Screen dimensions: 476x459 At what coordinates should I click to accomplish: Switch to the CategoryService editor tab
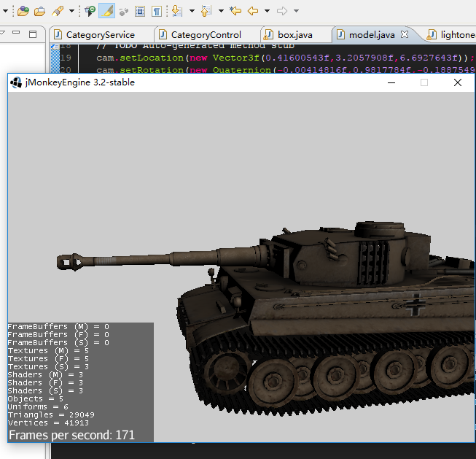pyautogui.click(x=100, y=35)
